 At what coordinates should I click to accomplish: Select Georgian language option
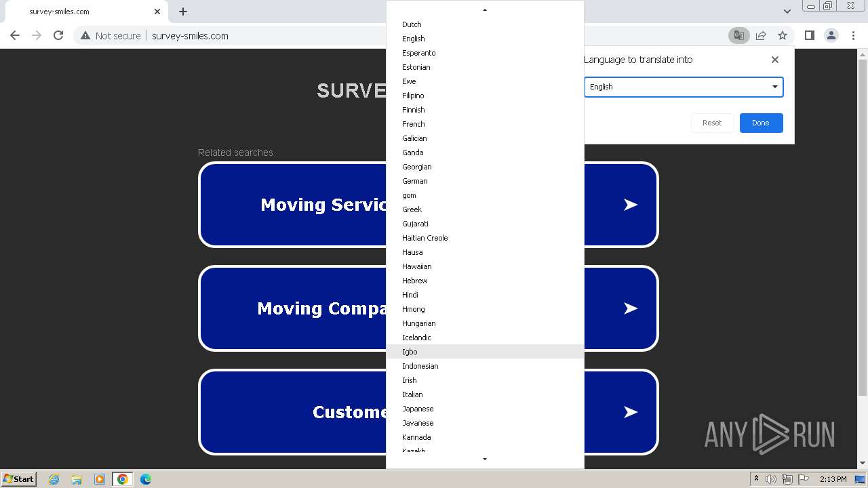[x=485, y=167]
